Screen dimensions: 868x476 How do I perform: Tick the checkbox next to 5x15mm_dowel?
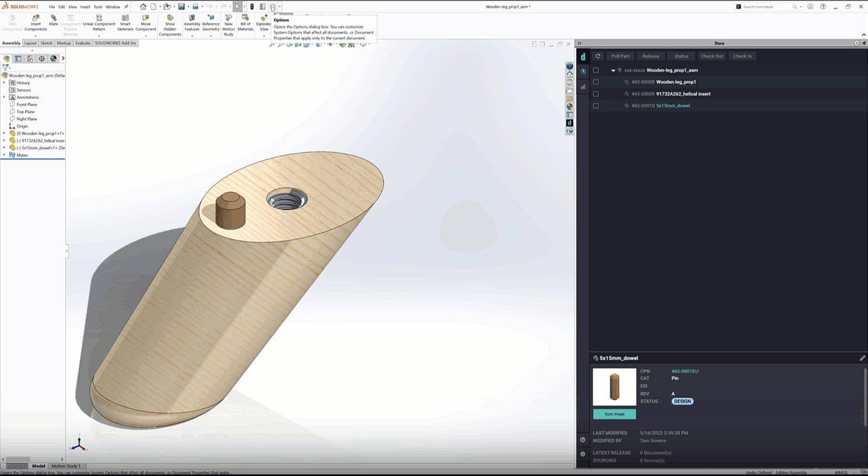click(596, 105)
